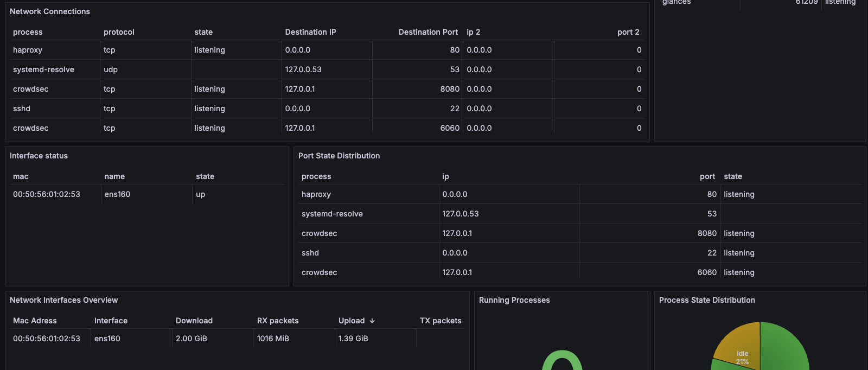Sort Interface status by mac header

pyautogui.click(x=21, y=176)
